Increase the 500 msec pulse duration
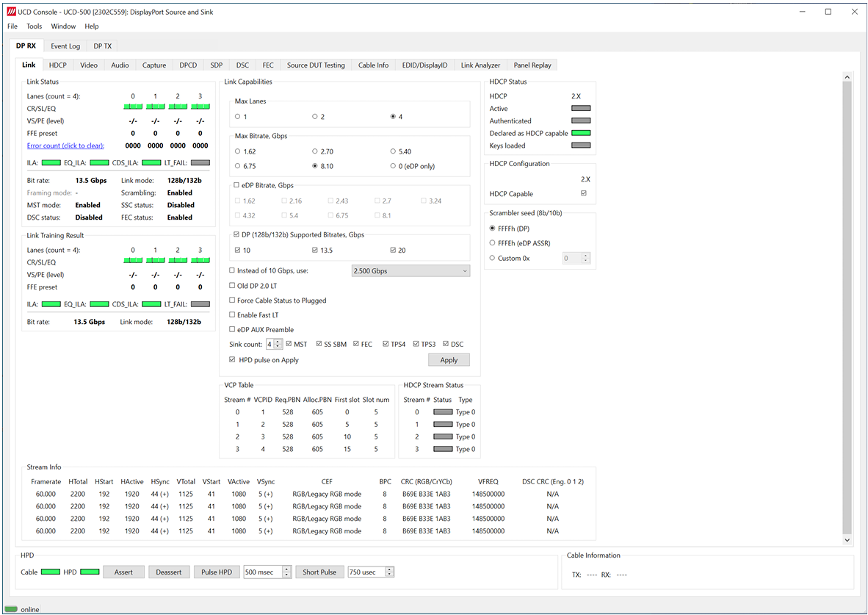This screenshot has width=868, height=615. pos(286,569)
